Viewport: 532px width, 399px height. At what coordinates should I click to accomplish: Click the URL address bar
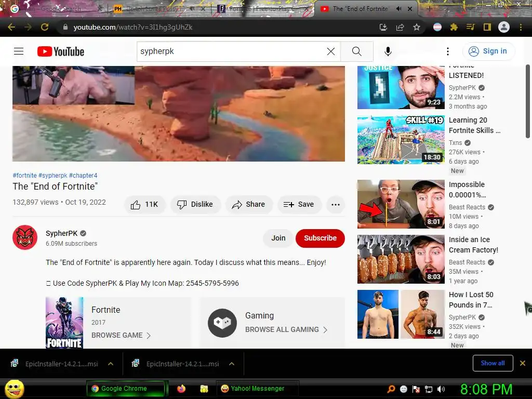217,27
